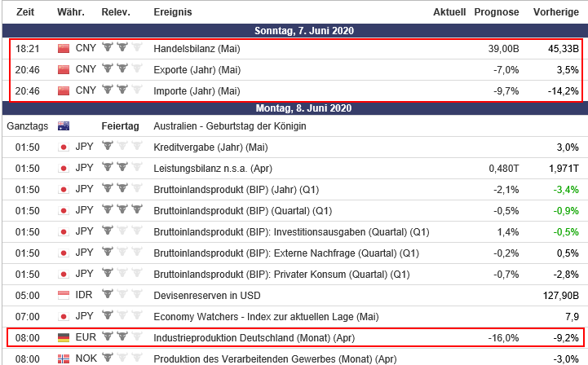
Task: Click the Ereignis column header
Action: click(x=173, y=12)
